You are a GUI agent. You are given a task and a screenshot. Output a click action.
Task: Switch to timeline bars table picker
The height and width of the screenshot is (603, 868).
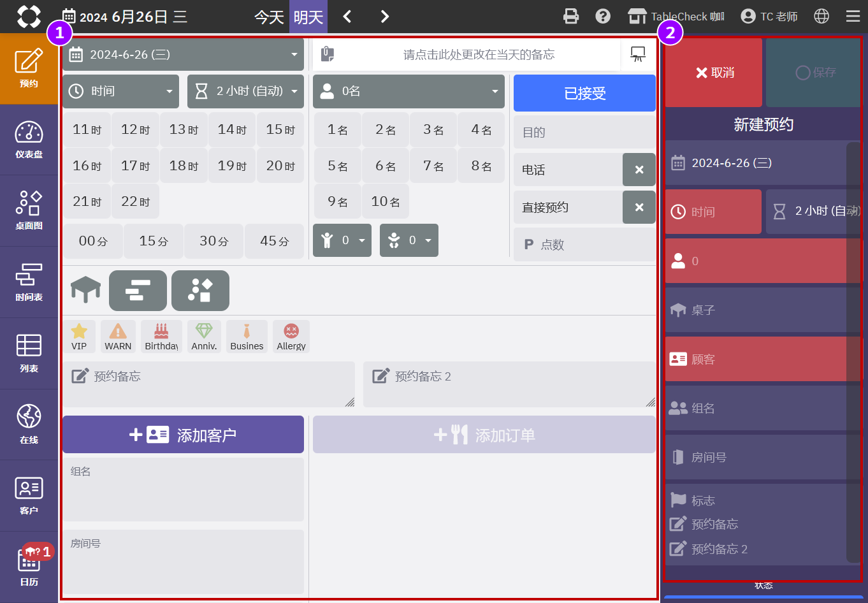tap(138, 291)
